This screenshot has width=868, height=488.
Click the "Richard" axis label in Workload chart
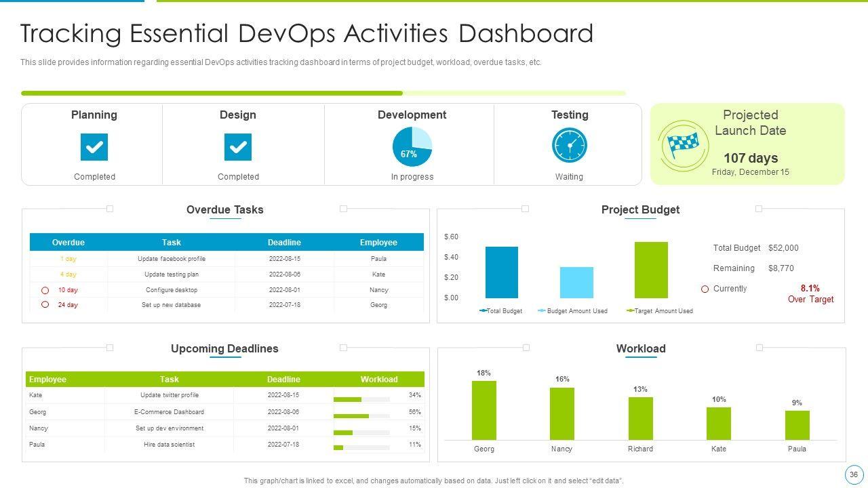(641, 449)
